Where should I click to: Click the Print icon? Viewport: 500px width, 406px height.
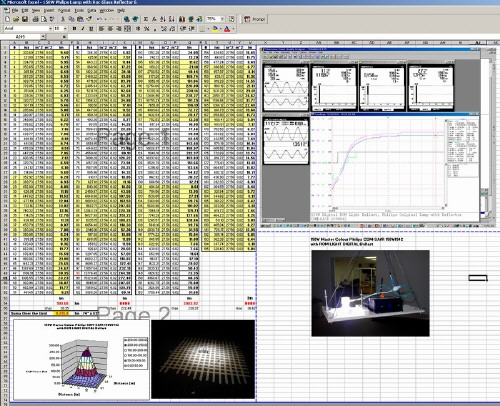(x=35, y=19)
